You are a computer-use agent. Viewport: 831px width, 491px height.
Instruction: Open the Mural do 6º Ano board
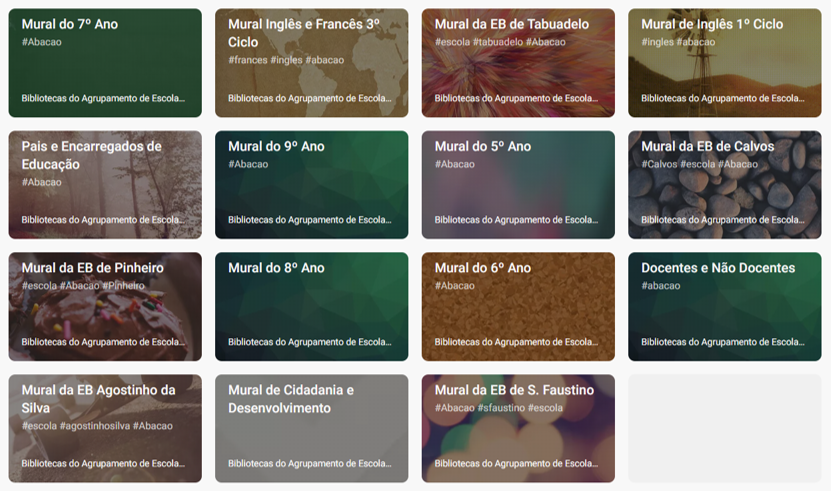pyautogui.click(x=518, y=306)
